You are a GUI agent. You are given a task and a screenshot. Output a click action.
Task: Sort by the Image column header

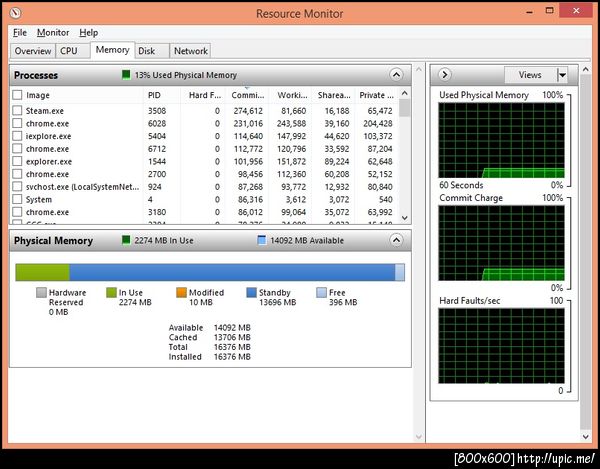click(38, 95)
